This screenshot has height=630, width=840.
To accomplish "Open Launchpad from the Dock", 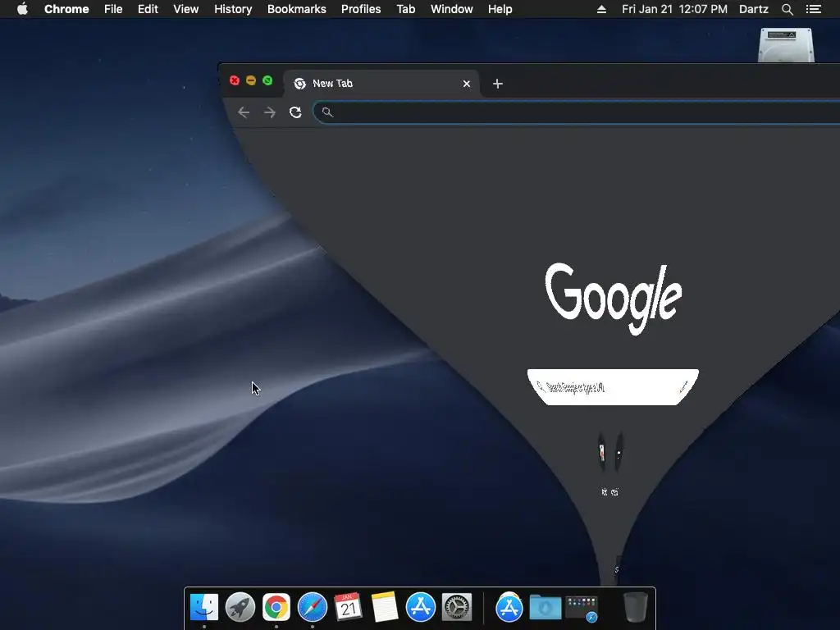I will 240,607.
